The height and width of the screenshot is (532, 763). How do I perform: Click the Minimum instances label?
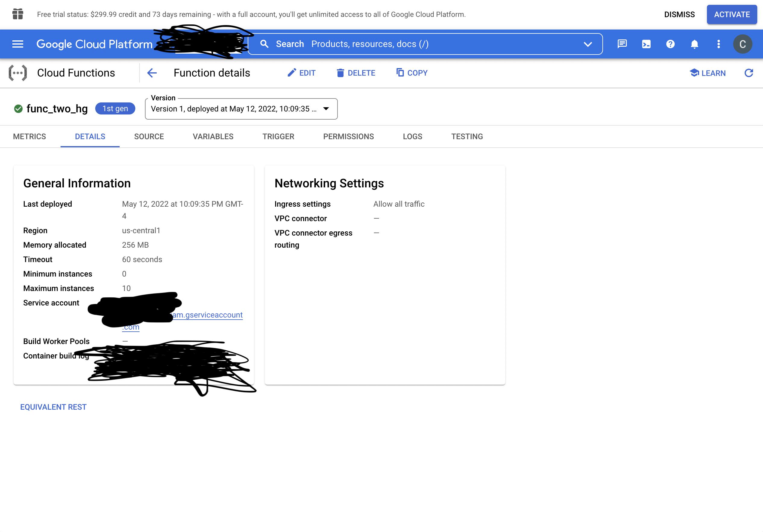[x=58, y=274]
